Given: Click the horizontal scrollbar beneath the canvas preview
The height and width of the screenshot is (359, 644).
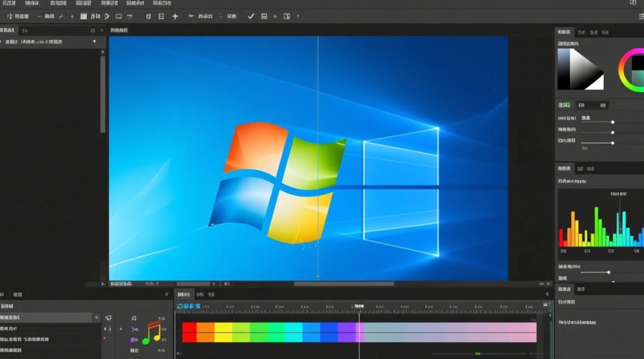Looking at the screenshot, I should pos(344,284).
